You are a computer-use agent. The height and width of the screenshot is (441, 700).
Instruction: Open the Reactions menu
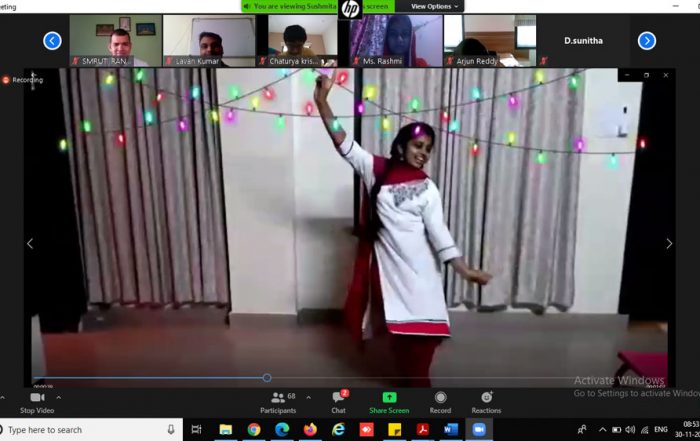click(x=486, y=403)
